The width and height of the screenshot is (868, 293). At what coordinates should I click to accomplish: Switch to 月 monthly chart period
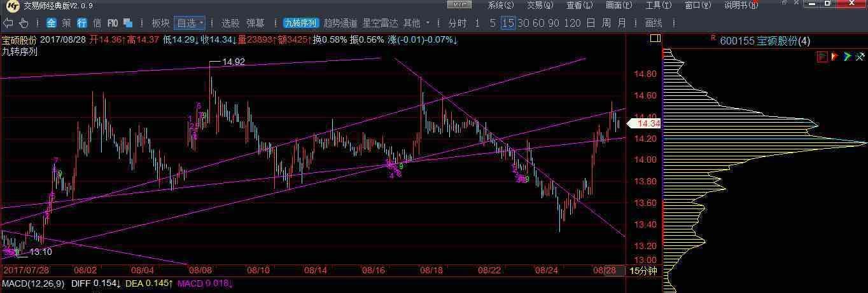tap(622, 23)
